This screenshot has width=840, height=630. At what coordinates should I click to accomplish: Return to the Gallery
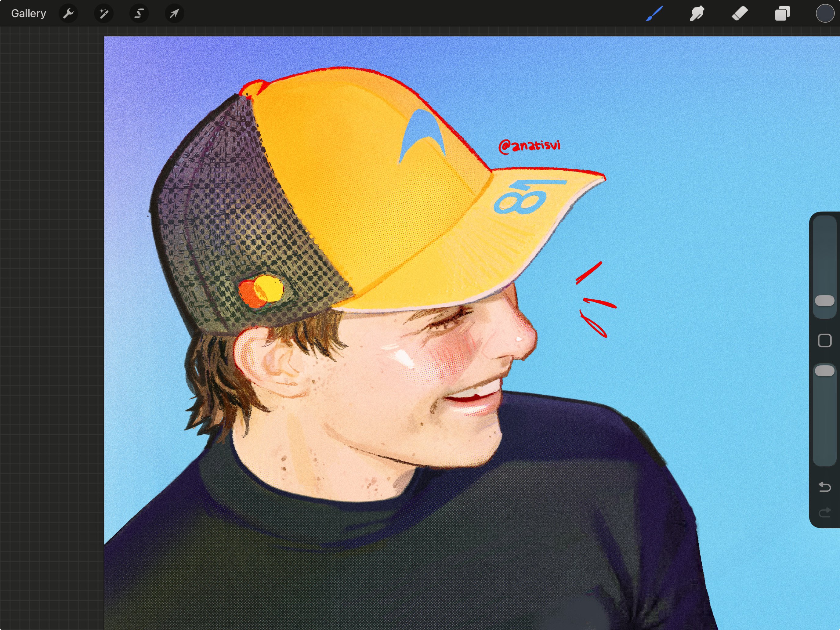(x=28, y=13)
